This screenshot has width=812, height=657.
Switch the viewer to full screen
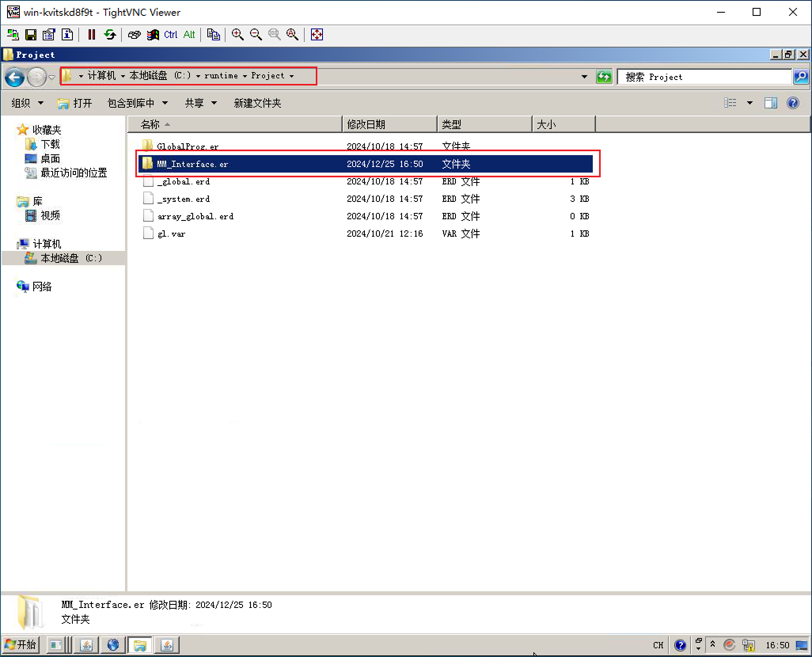317,35
